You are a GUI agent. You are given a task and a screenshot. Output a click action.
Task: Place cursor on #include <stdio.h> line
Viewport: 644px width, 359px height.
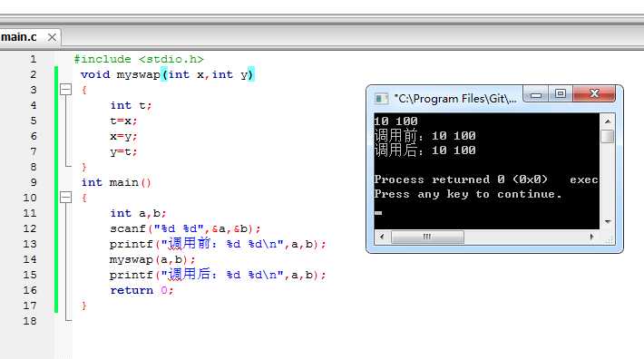pyautogui.click(x=139, y=59)
